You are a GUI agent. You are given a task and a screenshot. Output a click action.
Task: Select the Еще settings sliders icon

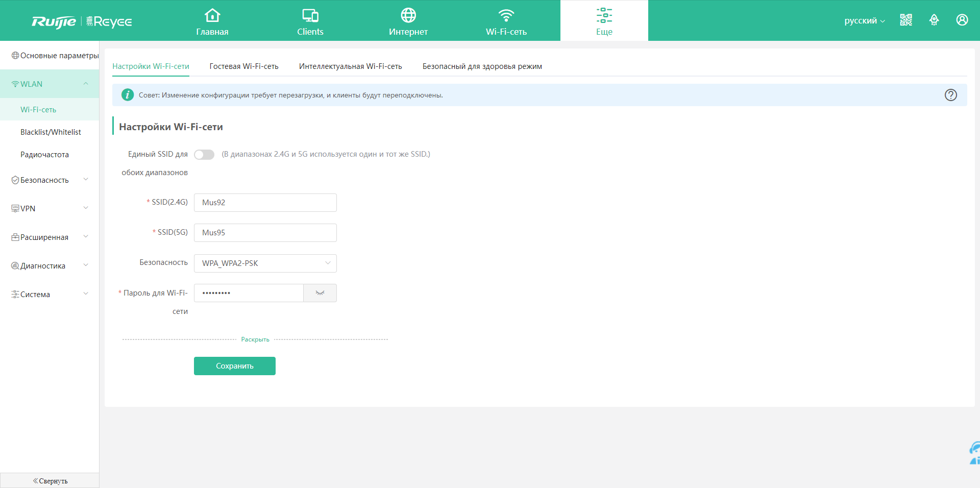click(x=604, y=15)
